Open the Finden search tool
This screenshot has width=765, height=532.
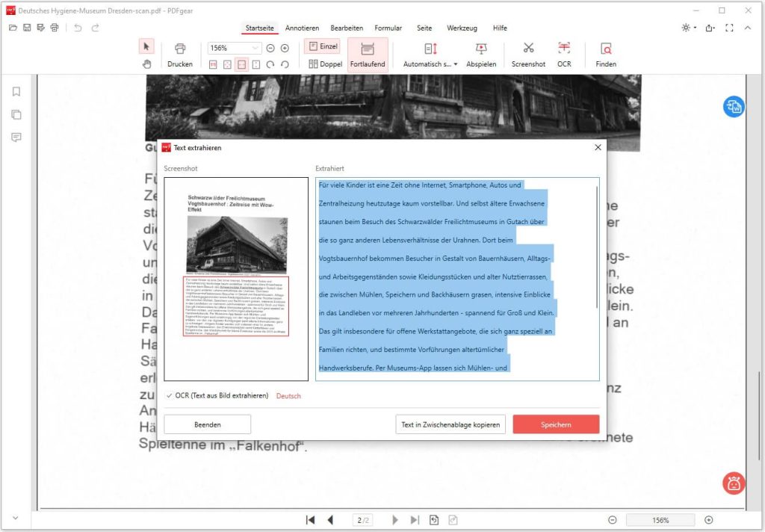point(605,54)
